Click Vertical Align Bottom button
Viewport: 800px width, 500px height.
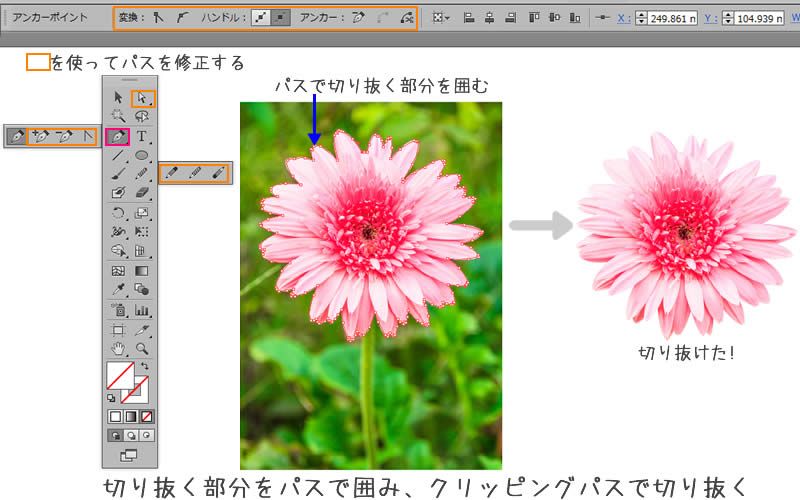pyautogui.click(x=575, y=18)
